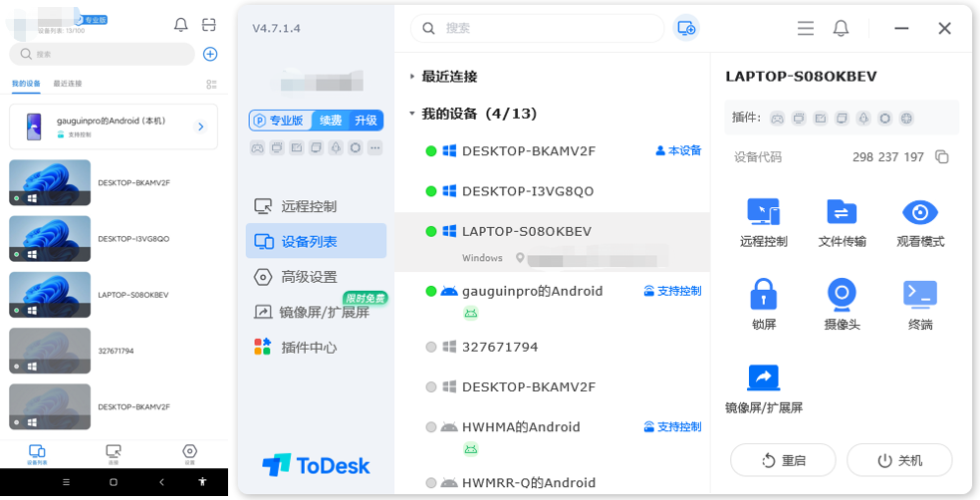
Task: Click the rocket plugin icon in 插件 row
Action: click(863, 119)
